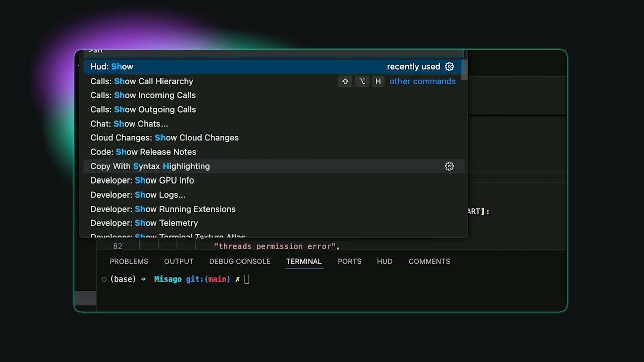Switch to the PROBLEMS panel tab
644x362 pixels.
click(x=129, y=261)
